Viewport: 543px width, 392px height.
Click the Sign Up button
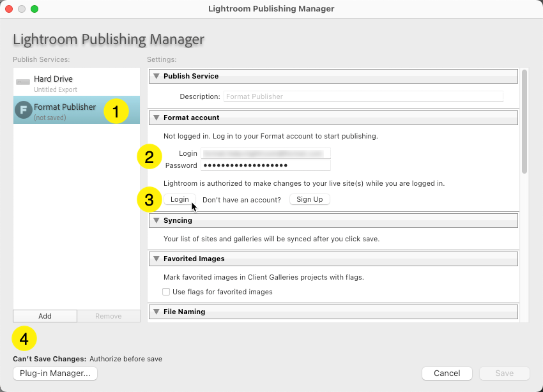(310, 199)
